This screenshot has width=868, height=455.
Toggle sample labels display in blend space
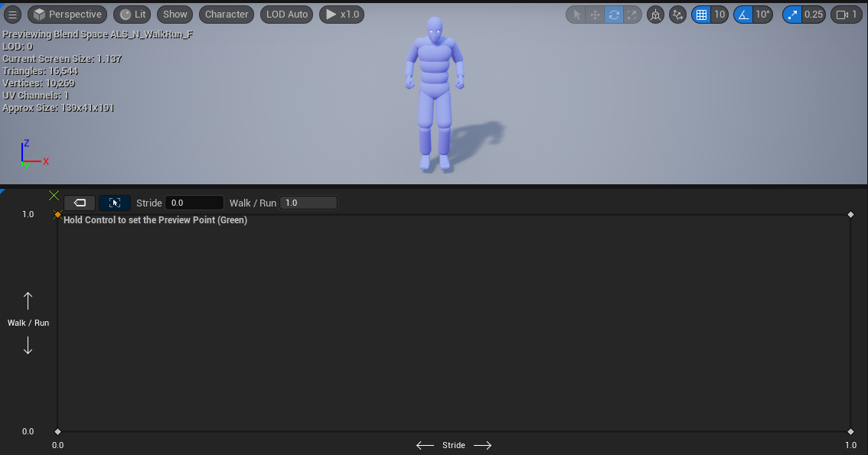pos(80,203)
